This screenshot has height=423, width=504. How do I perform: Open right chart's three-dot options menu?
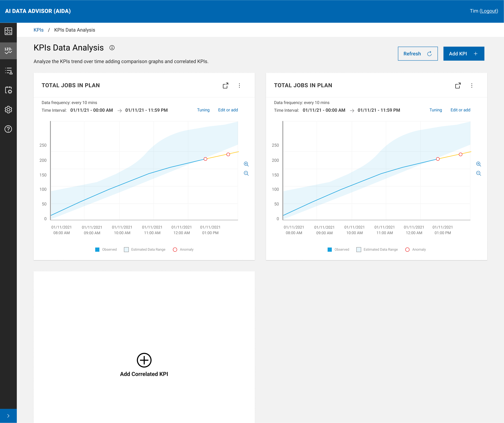coord(472,86)
